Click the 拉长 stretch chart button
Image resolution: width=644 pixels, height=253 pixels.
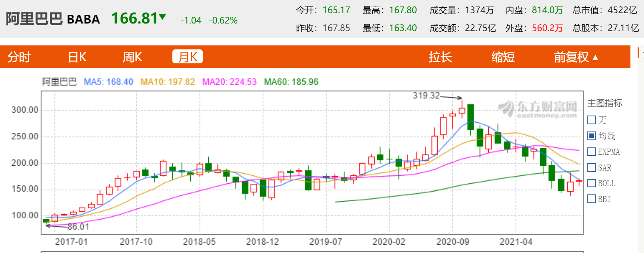[x=440, y=57]
